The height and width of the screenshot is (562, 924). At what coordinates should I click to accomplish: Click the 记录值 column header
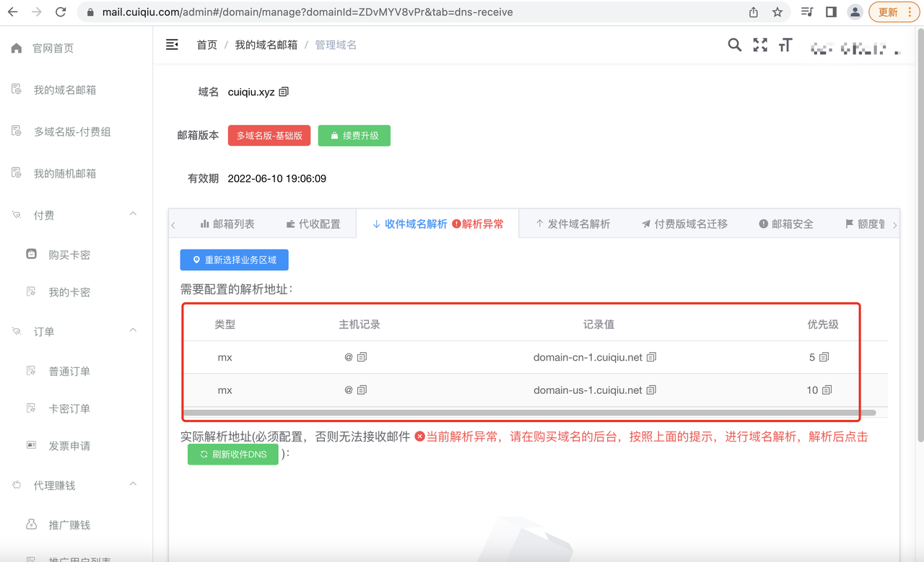coord(598,325)
